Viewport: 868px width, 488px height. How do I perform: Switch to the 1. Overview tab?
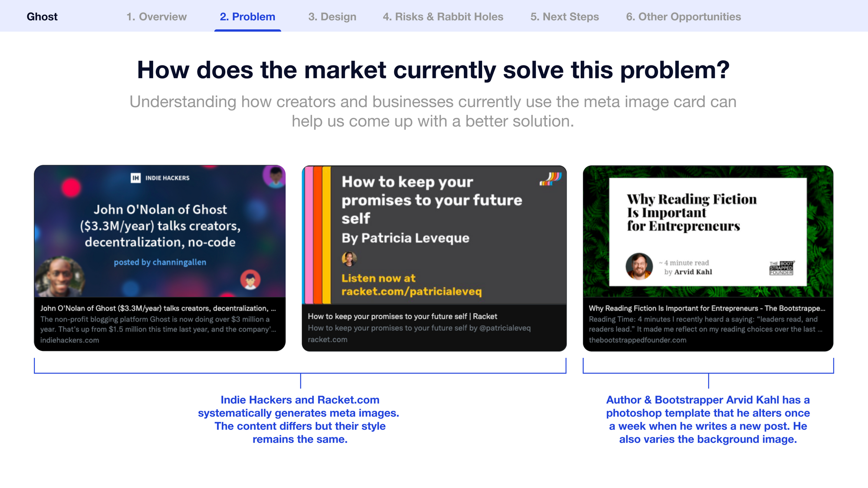coord(156,16)
